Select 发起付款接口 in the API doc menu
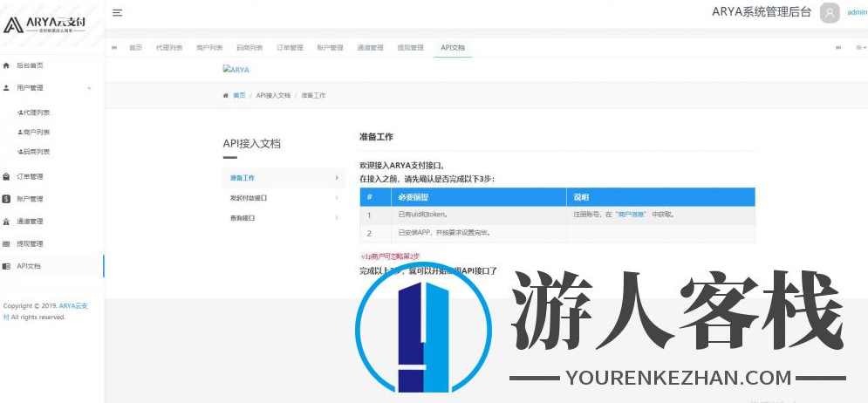 pyautogui.click(x=249, y=198)
